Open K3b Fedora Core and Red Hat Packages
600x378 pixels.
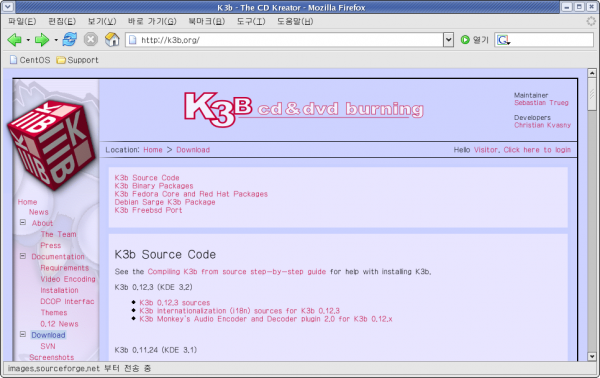pos(191,194)
